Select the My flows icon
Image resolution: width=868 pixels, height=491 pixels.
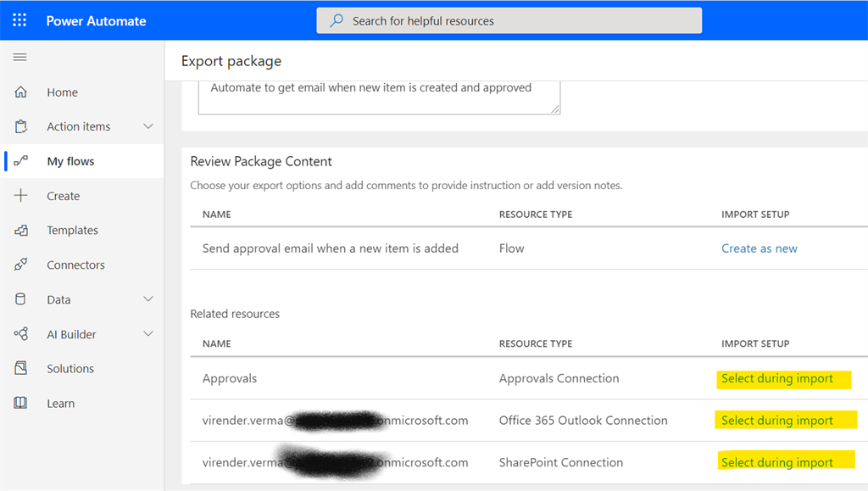[20, 160]
